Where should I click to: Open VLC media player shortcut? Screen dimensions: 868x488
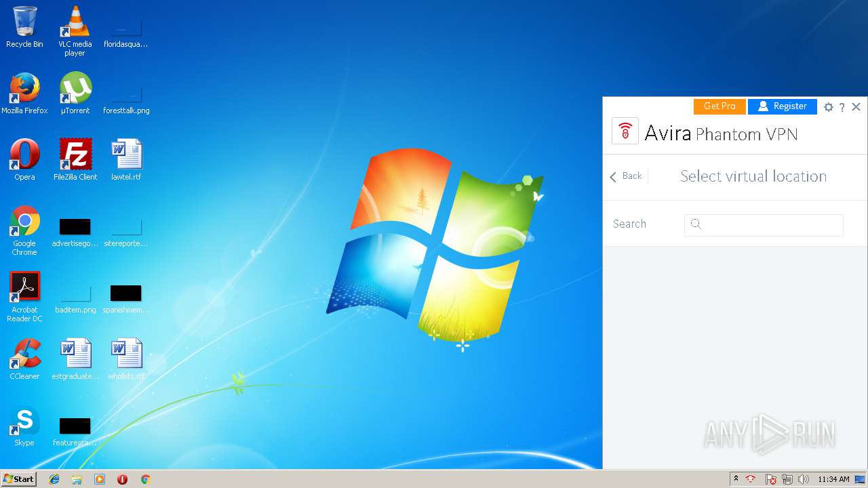click(x=75, y=31)
